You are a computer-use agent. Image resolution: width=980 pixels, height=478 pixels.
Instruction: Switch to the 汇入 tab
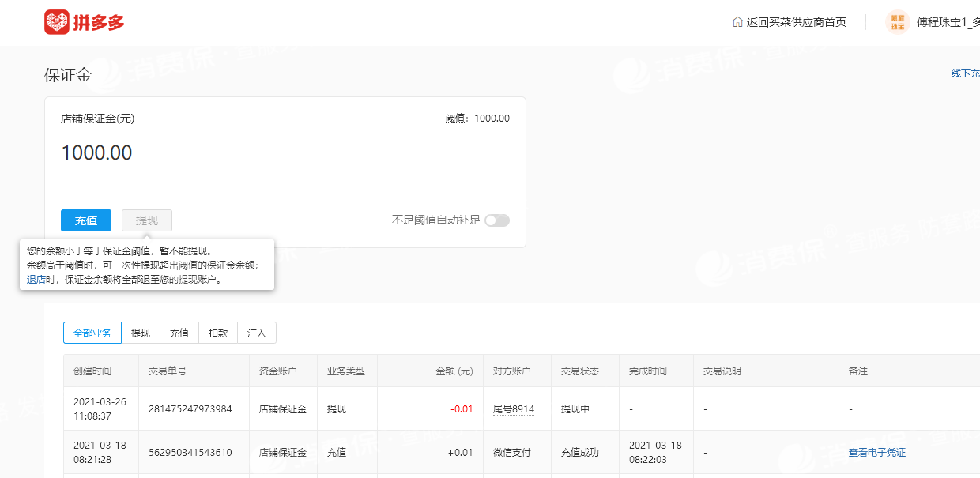click(x=257, y=333)
